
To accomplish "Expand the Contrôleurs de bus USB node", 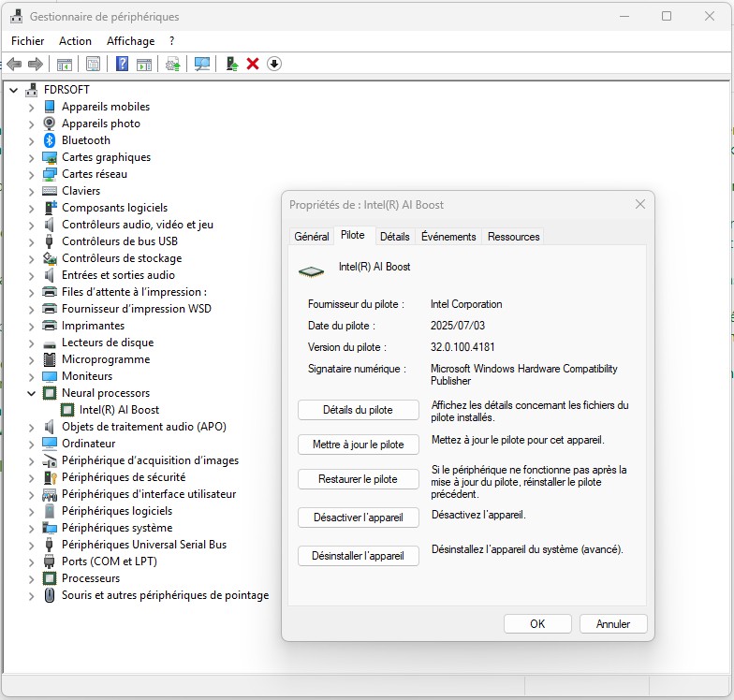I will point(32,241).
